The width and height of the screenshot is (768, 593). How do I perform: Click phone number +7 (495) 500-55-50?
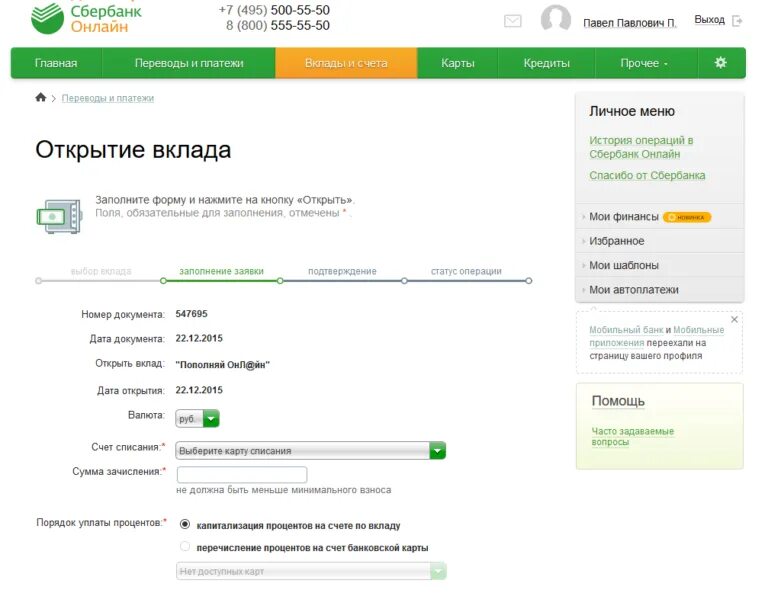point(274,10)
